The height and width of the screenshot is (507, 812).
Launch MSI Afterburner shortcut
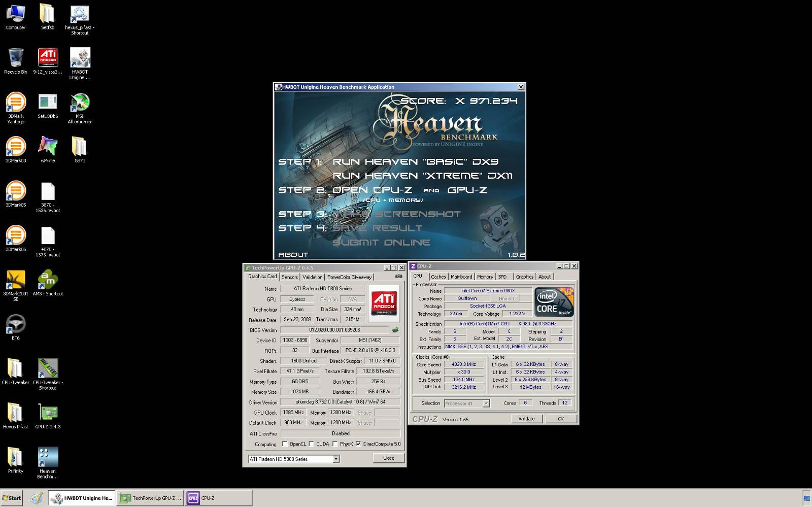tap(80, 108)
